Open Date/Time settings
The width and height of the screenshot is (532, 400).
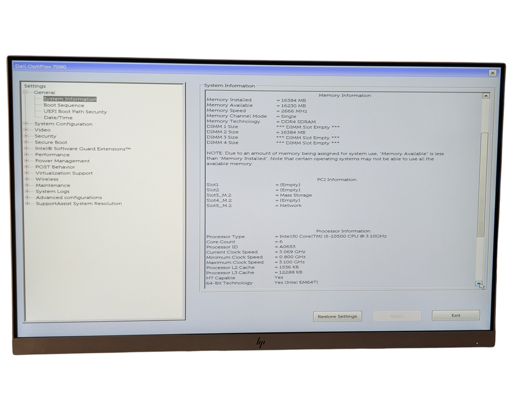tap(58, 118)
